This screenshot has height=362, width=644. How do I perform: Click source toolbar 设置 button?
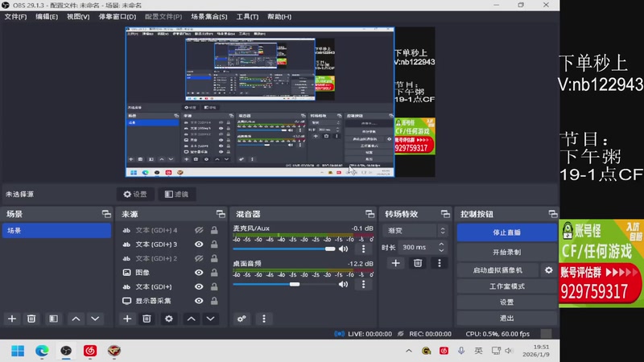click(x=135, y=194)
